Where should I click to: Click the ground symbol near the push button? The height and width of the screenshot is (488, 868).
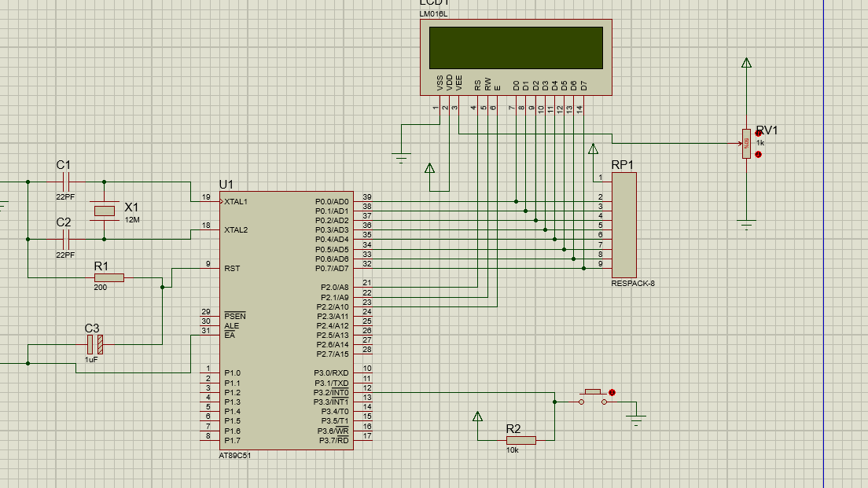(637, 419)
